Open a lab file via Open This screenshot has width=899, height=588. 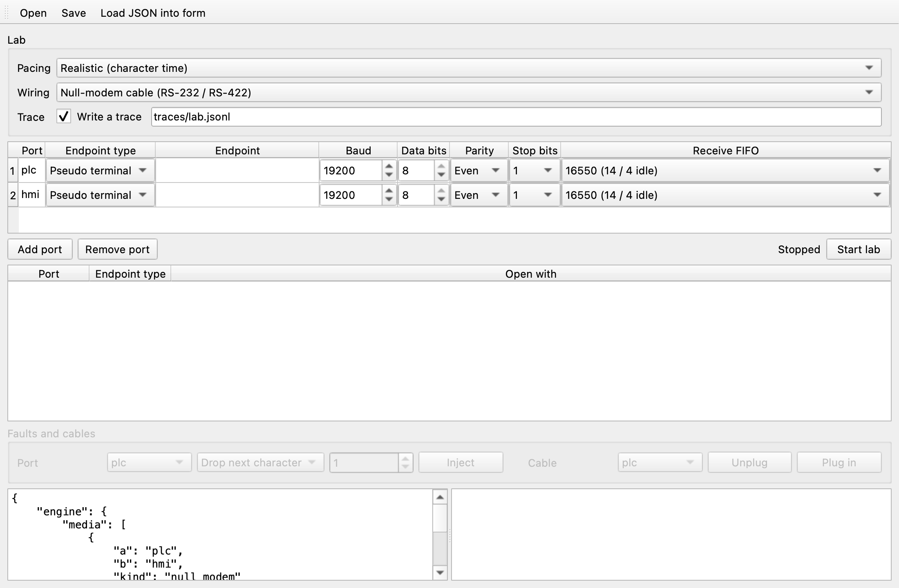pyautogui.click(x=33, y=13)
